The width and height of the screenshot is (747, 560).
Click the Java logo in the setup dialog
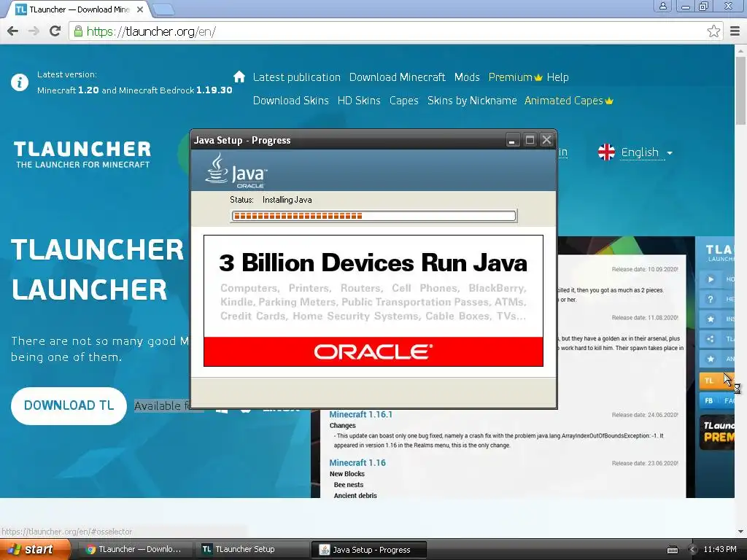pyautogui.click(x=236, y=170)
